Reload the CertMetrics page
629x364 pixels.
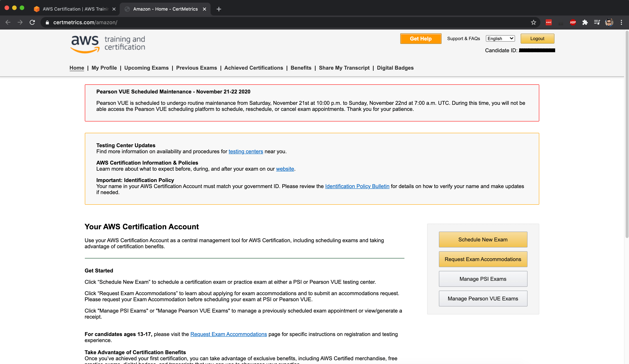coord(32,23)
